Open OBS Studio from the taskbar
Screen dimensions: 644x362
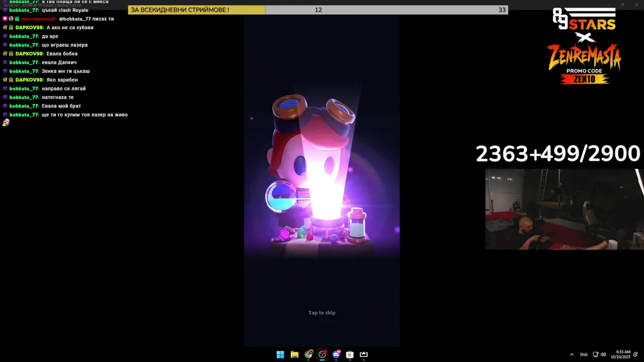coord(323,354)
